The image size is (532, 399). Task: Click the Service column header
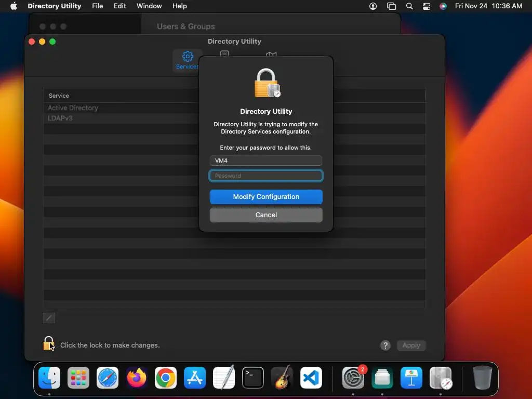click(59, 96)
